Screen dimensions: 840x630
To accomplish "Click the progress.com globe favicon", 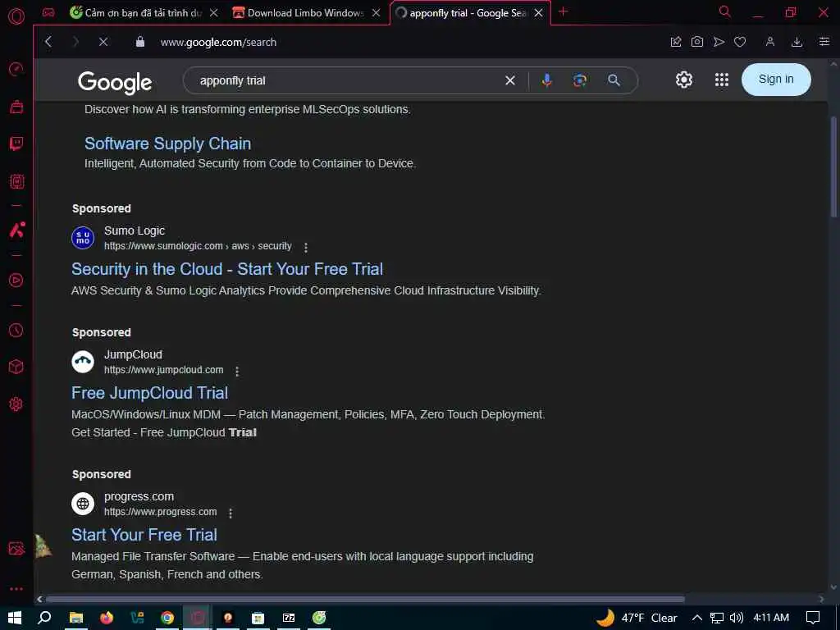I will [x=83, y=504].
